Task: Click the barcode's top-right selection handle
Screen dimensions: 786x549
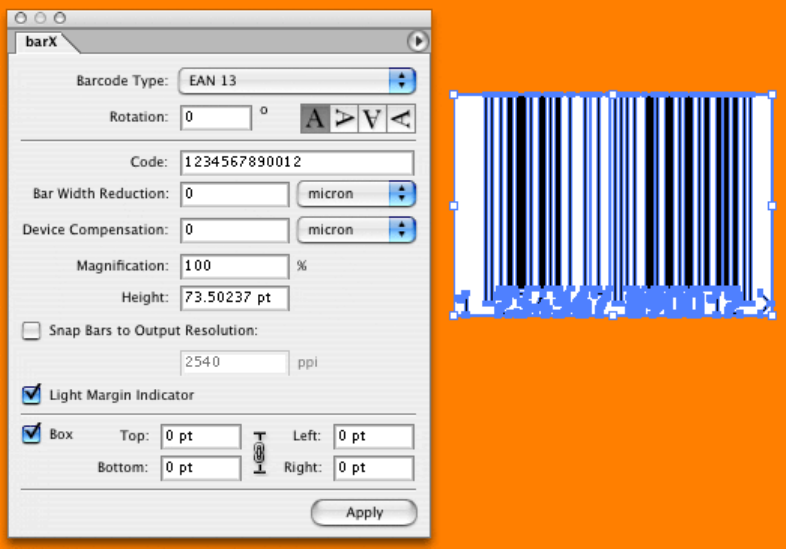Action: click(772, 94)
